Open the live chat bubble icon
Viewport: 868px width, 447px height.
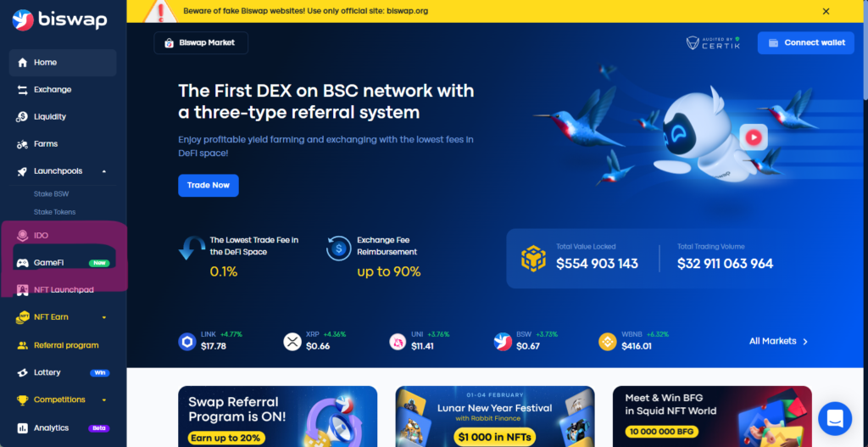pyautogui.click(x=835, y=419)
